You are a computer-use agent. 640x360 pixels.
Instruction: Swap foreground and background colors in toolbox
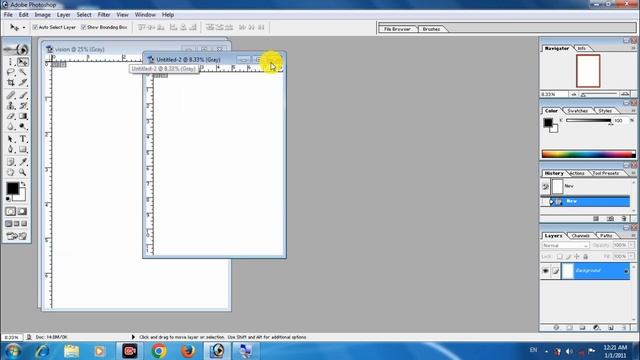click(23, 184)
